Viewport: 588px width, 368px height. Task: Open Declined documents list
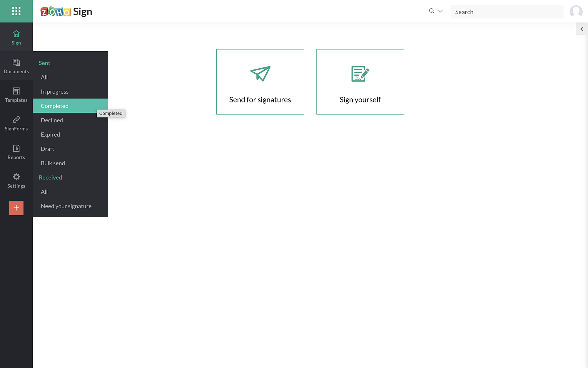click(52, 120)
